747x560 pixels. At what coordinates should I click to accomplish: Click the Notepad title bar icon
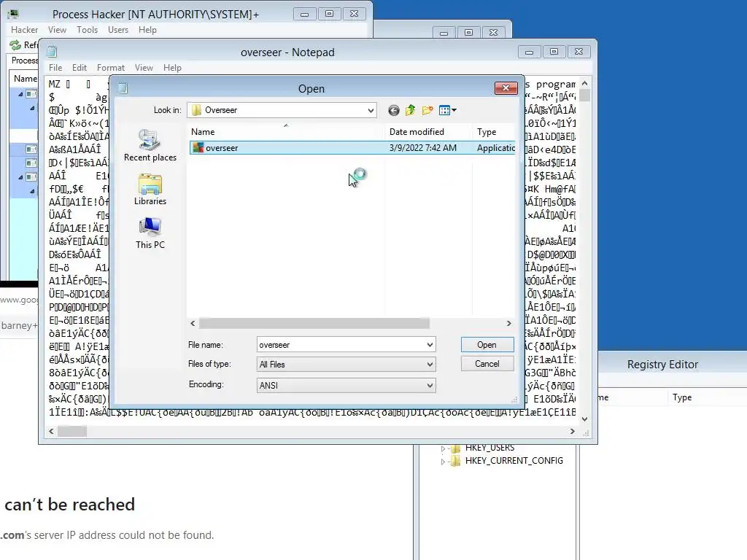52,52
